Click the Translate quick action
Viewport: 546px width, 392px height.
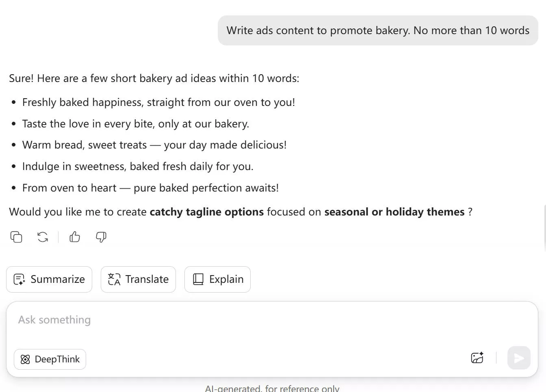[x=138, y=279]
